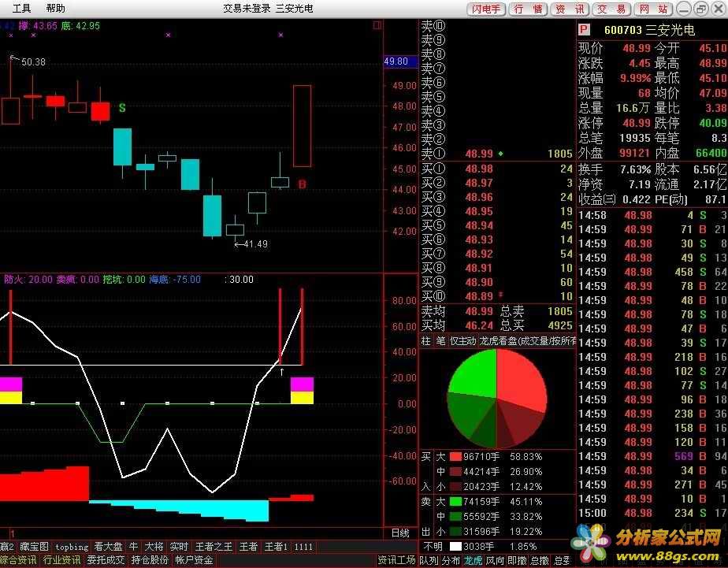This screenshot has height=568, width=728.
Task: Select the topbing indicator tab
Action: tap(72, 547)
